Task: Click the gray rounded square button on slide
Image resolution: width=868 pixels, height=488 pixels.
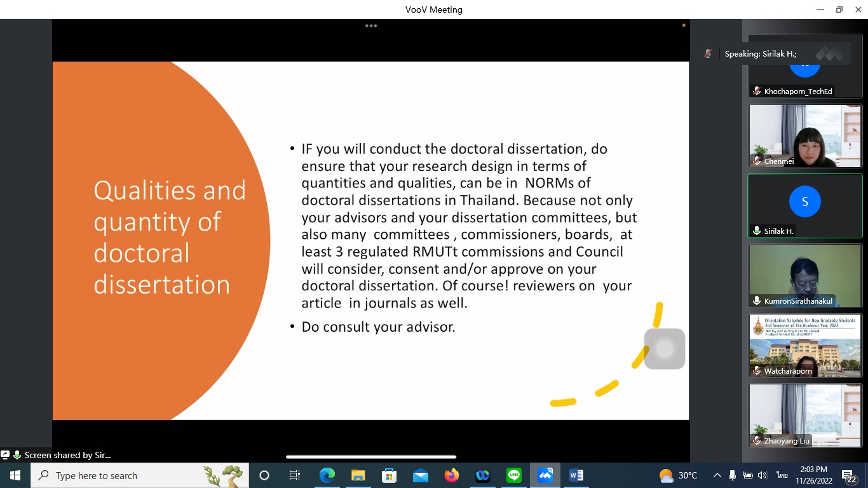Action: tap(665, 349)
